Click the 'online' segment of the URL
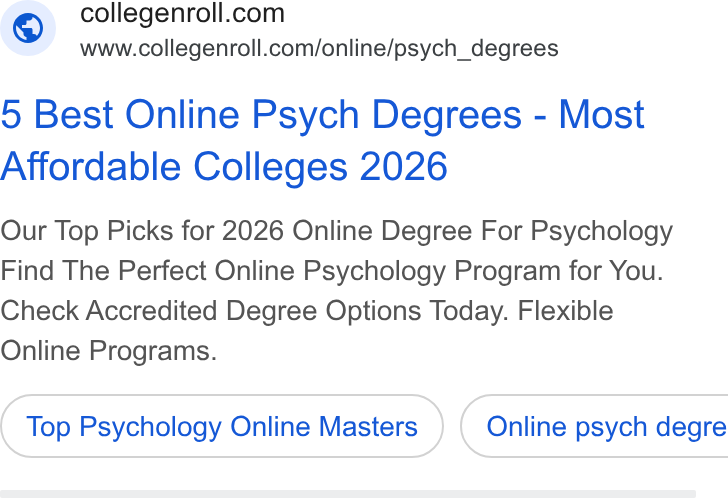 350,49
